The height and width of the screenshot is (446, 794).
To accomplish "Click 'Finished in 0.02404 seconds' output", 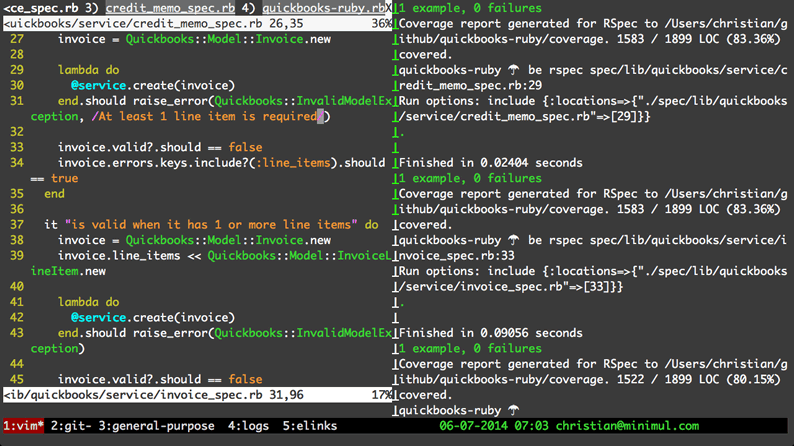I will coord(491,163).
